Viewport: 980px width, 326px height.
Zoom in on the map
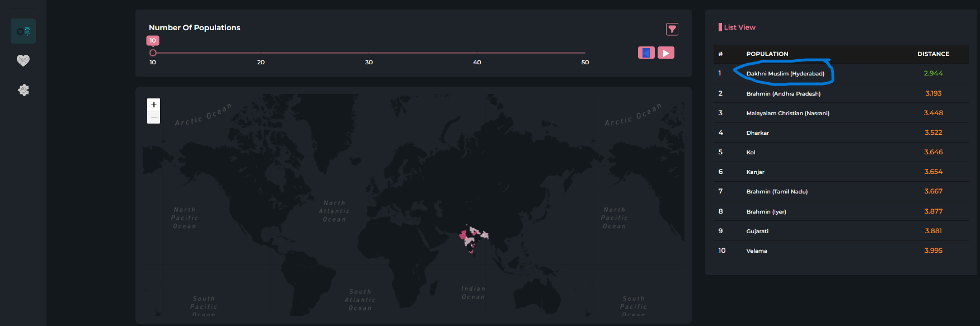click(x=153, y=105)
